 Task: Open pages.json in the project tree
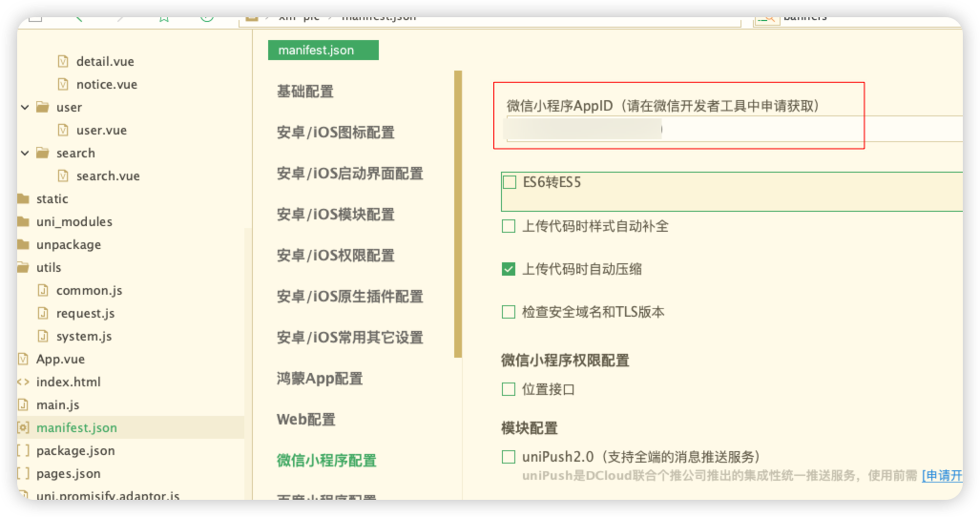[68, 473]
